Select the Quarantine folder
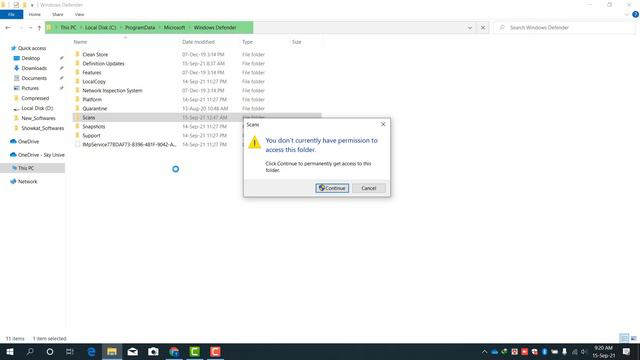 [x=94, y=109]
